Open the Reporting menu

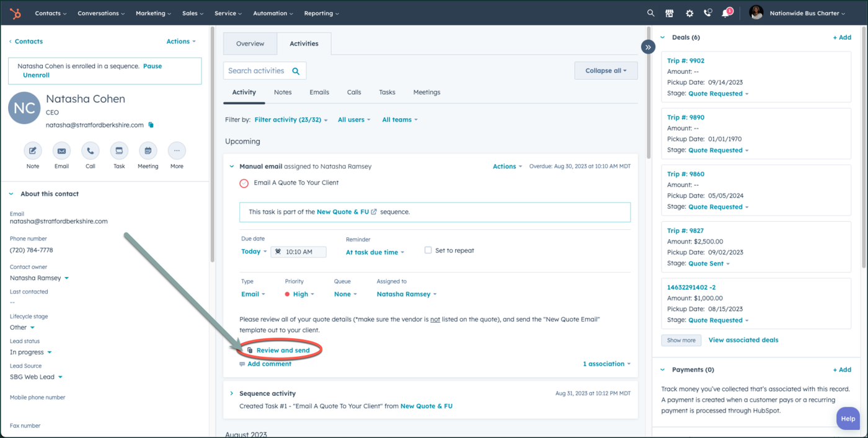click(321, 13)
